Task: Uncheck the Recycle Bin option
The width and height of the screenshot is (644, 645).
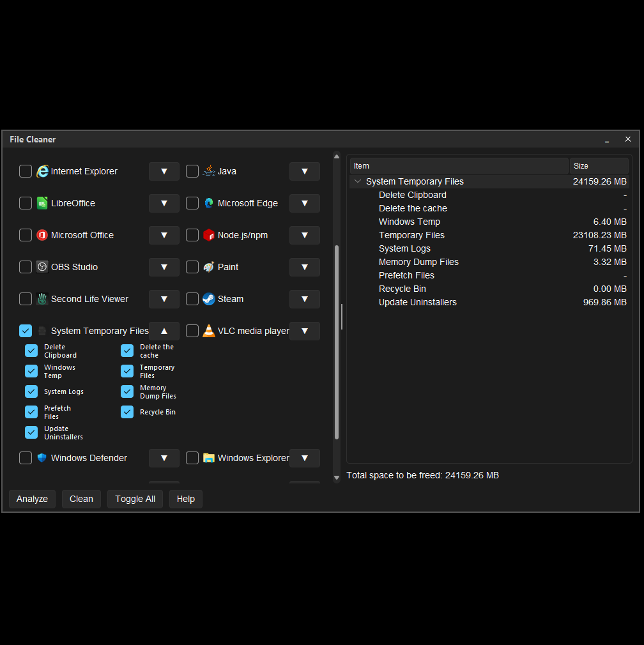Action: (127, 412)
